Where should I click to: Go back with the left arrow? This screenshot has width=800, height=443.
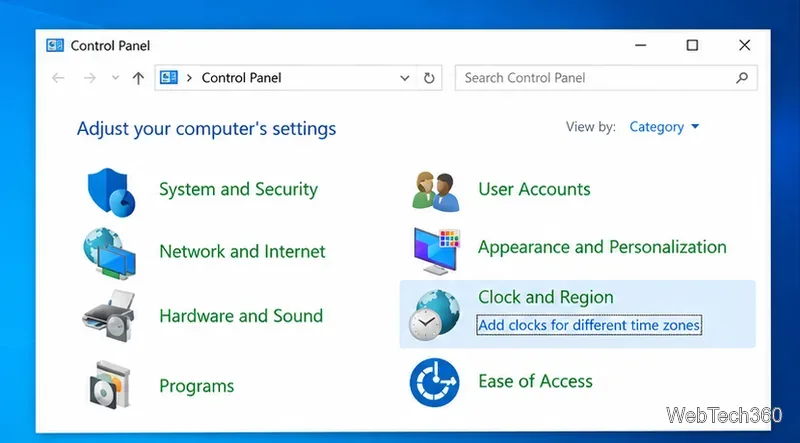point(58,78)
